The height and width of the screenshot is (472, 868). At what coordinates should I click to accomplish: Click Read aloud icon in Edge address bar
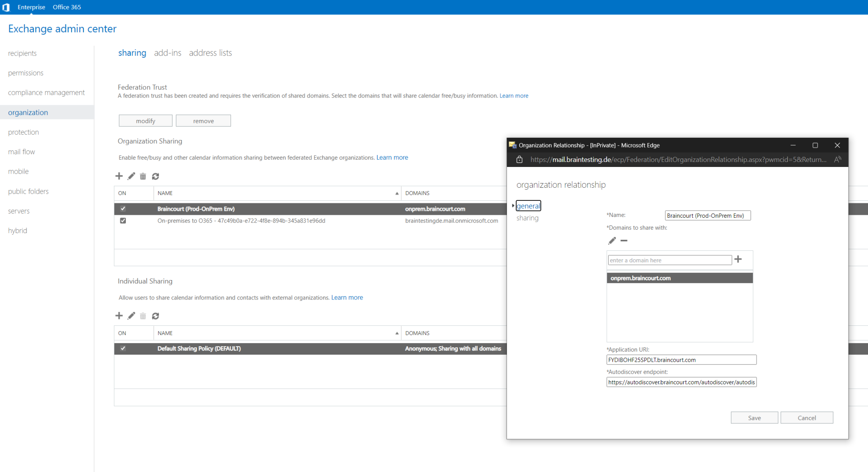tap(837, 160)
